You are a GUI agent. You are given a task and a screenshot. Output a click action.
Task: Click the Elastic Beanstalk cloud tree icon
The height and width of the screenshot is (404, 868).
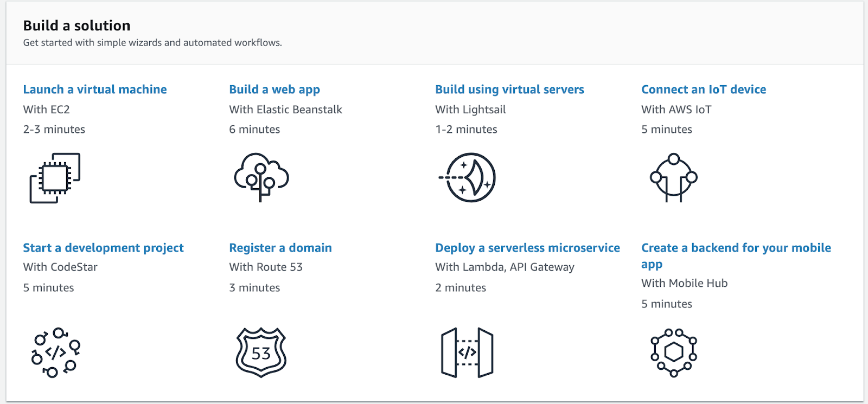point(261,177)
